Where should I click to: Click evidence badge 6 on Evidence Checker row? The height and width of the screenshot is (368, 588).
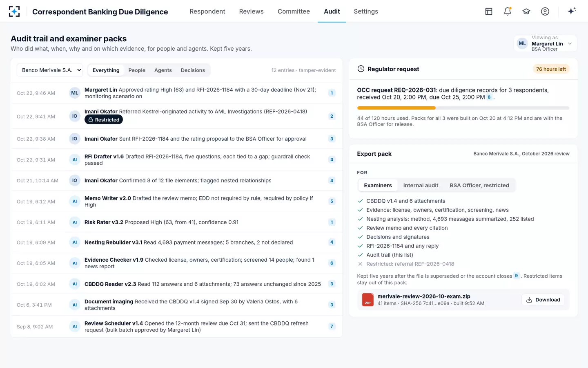point(332,263)
